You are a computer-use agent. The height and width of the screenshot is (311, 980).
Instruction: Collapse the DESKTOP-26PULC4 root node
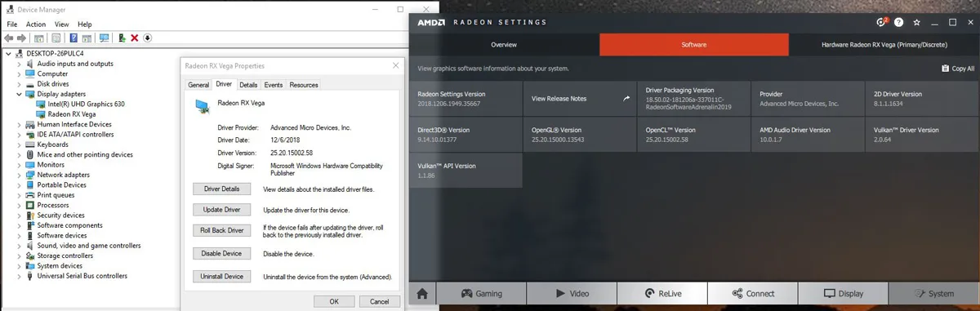coord(9,53)
